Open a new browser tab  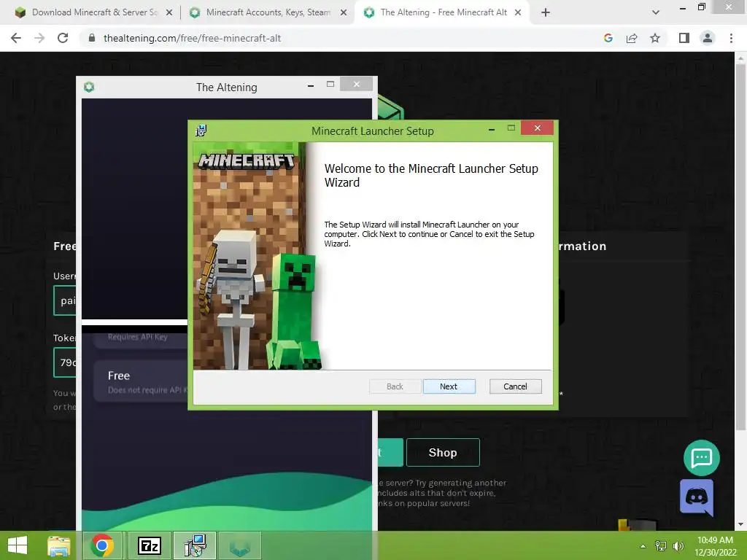pyautogui.click(x=546, y=13)
